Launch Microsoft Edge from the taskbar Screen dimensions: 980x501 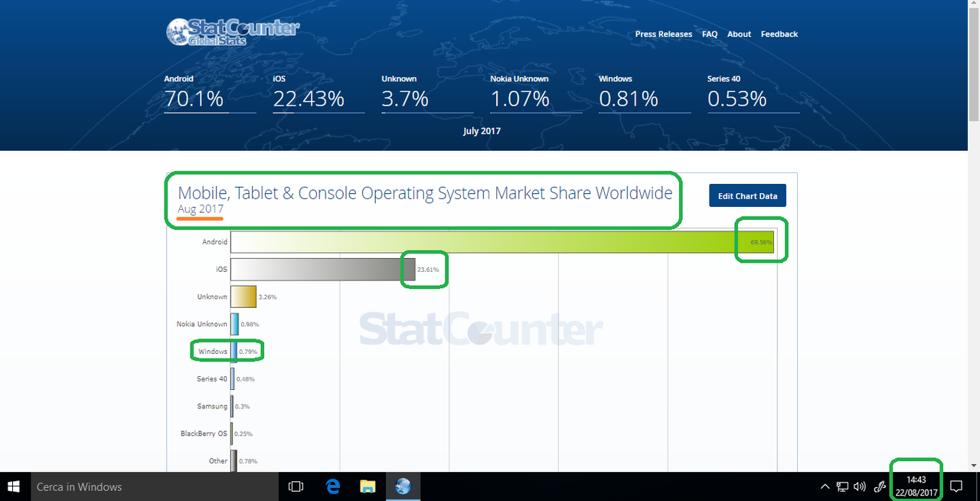333,486
